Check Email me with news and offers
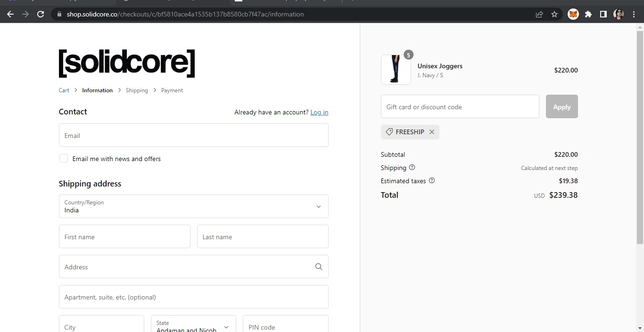Image resolution: width=644 pixels, height=332 pixels. tap(64, 159)
